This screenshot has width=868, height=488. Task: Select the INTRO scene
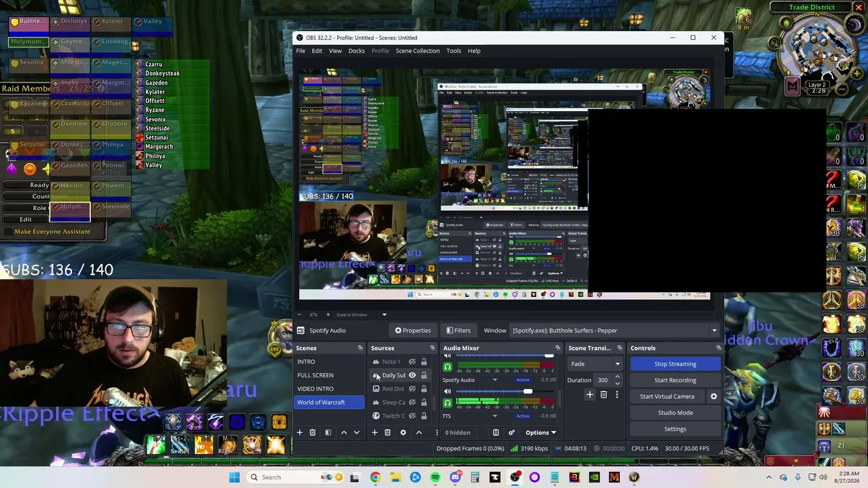click(330, 362)
